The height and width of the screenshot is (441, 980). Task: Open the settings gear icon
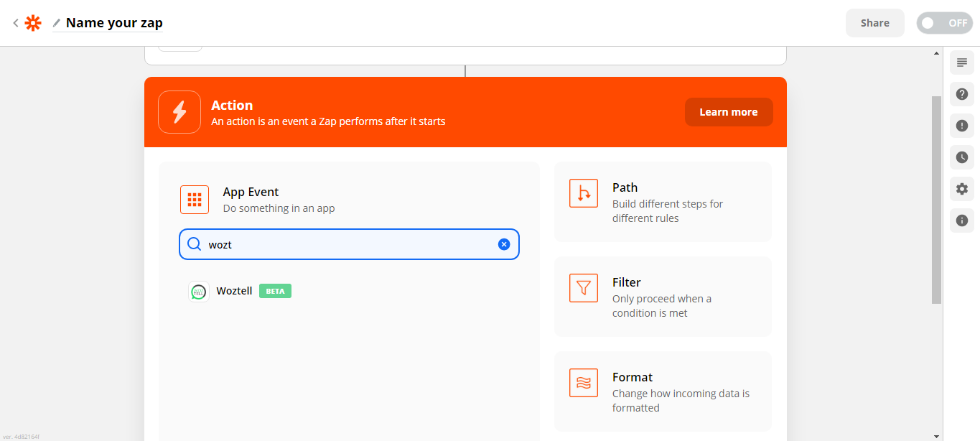tap(962, 189)
